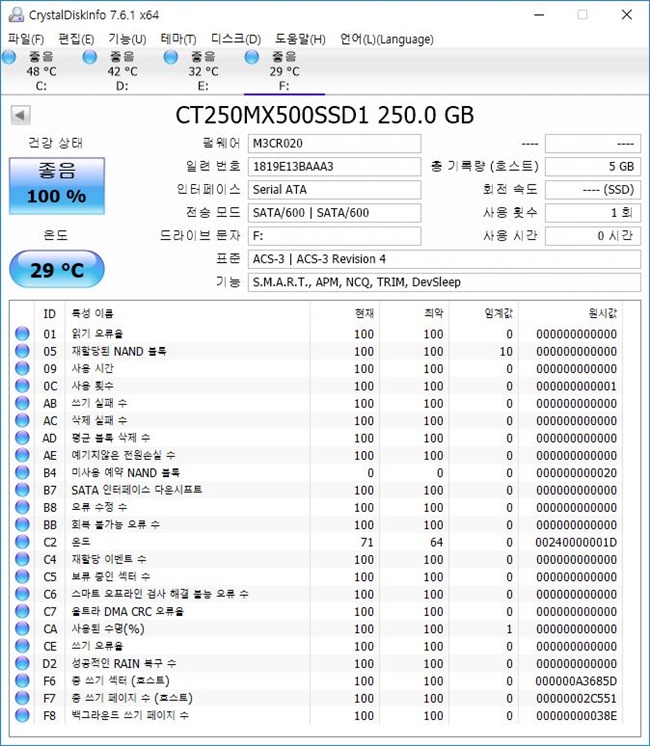
Task: Click the status orb for attribute 0C
Action: tap(22, 386)
